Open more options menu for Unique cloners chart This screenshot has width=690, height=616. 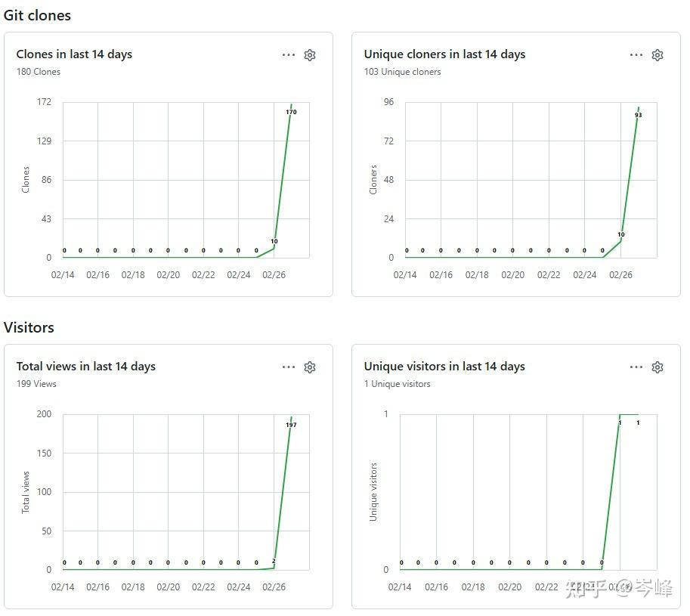636,55
